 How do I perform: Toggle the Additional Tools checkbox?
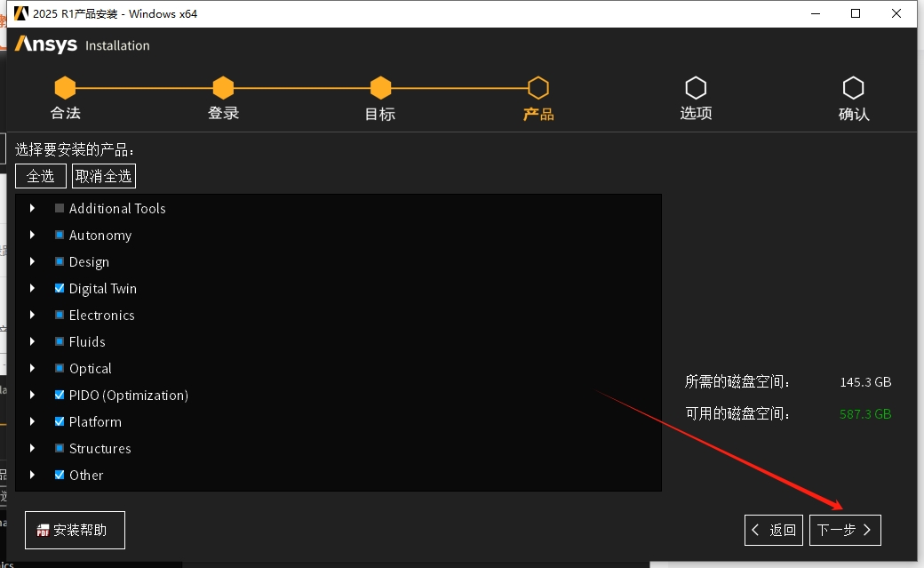point(60,208)
